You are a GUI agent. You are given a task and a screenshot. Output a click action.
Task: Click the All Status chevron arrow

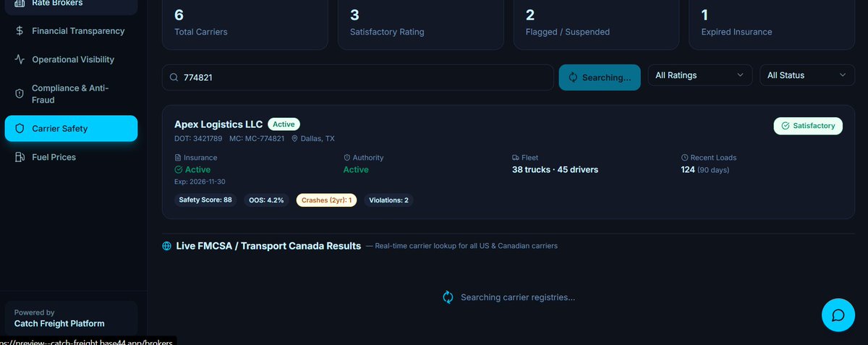point(843,75)
